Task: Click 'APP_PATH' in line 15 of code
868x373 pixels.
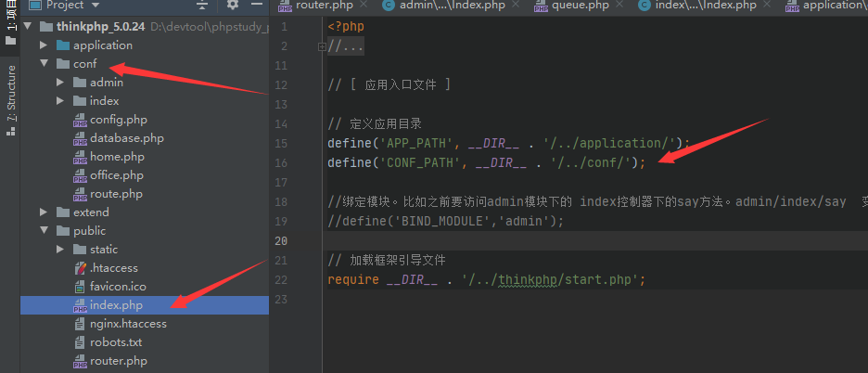Action: coord(416,144)
